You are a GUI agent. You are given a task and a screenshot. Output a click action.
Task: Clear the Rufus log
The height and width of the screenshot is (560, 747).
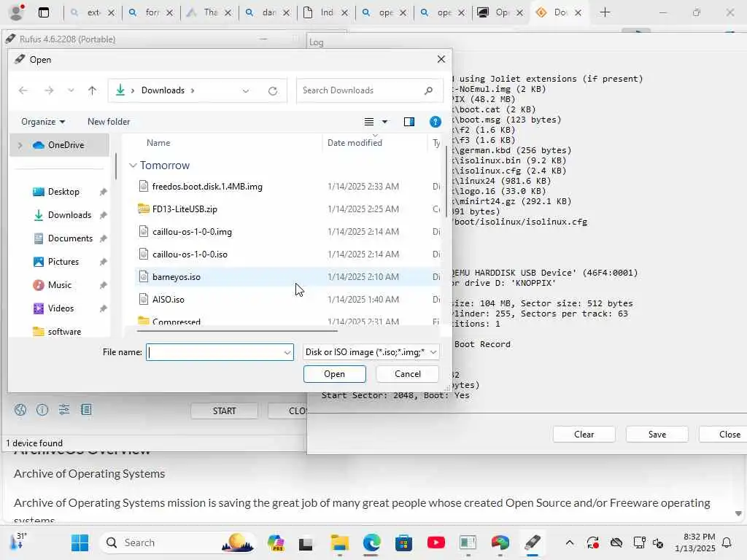tap(584, 435)
